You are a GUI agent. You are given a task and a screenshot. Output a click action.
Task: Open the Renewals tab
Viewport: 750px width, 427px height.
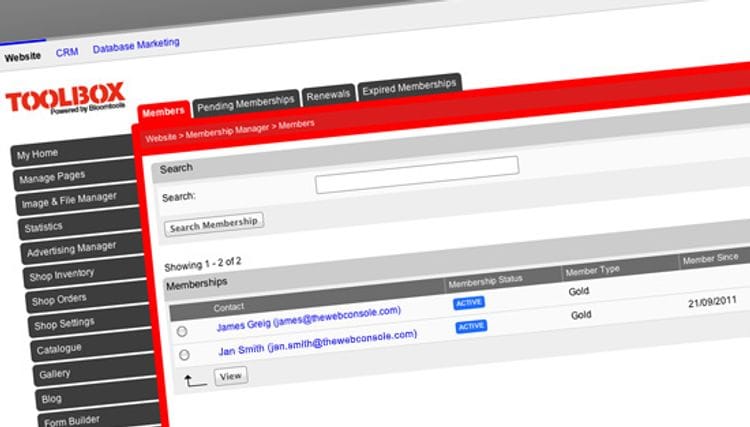pos(328,95)
